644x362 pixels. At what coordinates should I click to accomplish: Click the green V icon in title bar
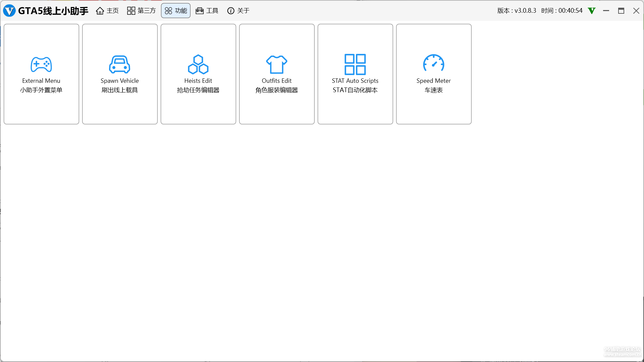592,11
